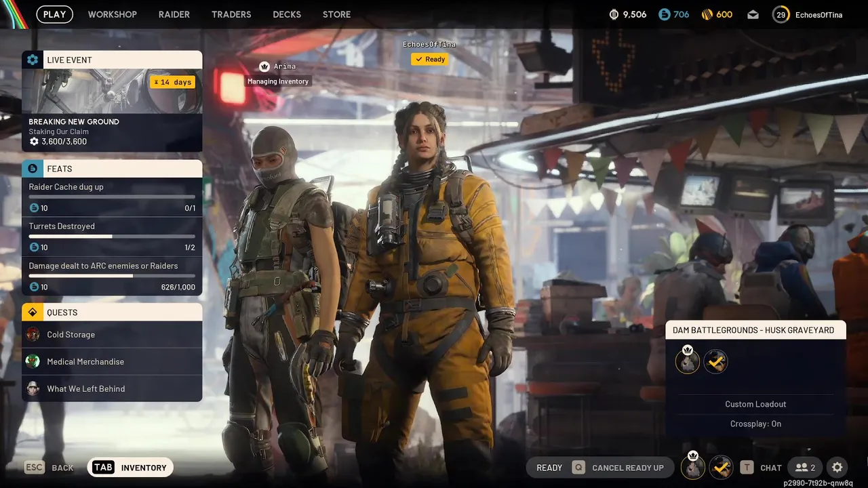Click the EchoesOfTina nameplate above character

pos(429,44)
